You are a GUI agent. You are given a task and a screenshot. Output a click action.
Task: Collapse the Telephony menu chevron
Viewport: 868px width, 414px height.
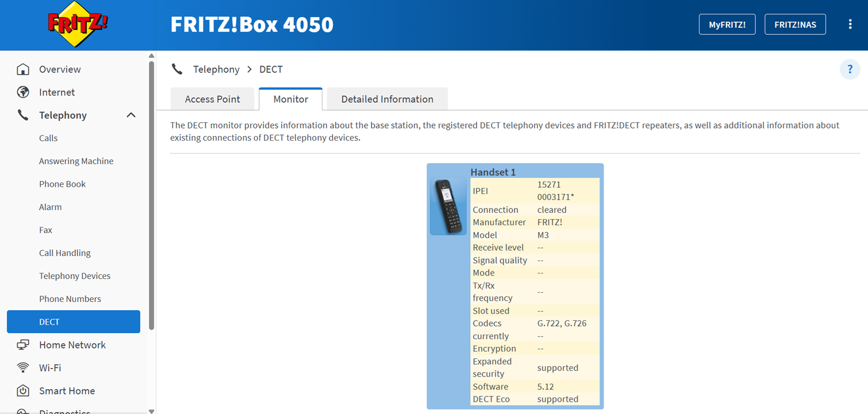tap(131, 115)
